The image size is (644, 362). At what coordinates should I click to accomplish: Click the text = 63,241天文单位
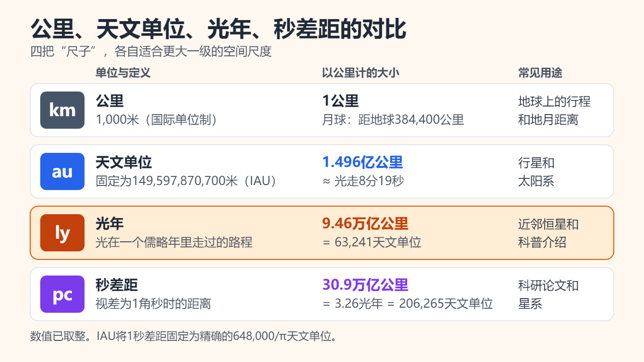click(372, 242)
